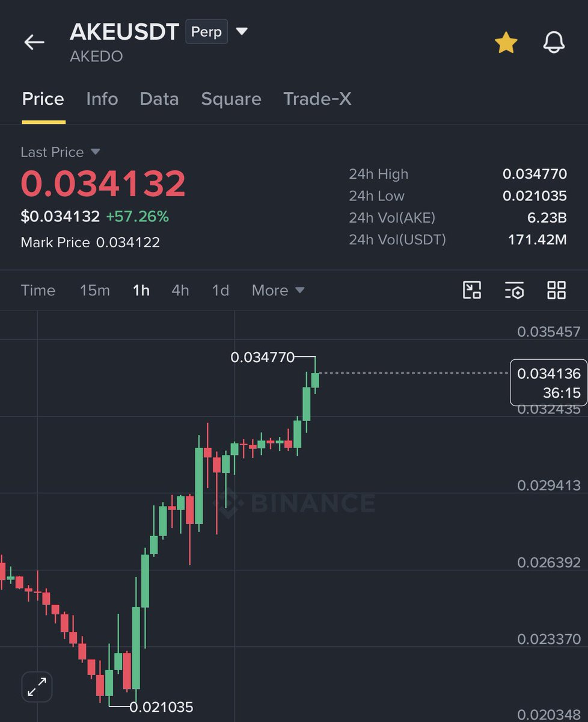This screenshot has height=722, width=588.
Task: Open the Data tab
Action: [159, 99]
